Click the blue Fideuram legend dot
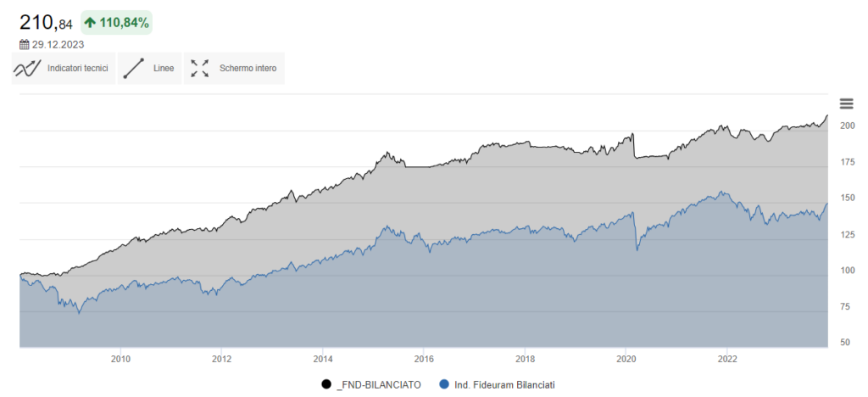This screenshot has height=397, width=868. 445,384
